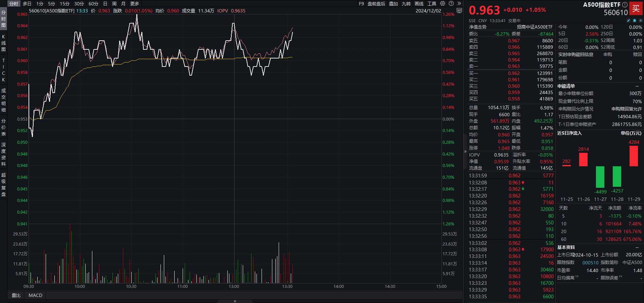Screen dimensions: 644x303
Task: Open the settings gear in chart toolbar
Action: point(443,4)
